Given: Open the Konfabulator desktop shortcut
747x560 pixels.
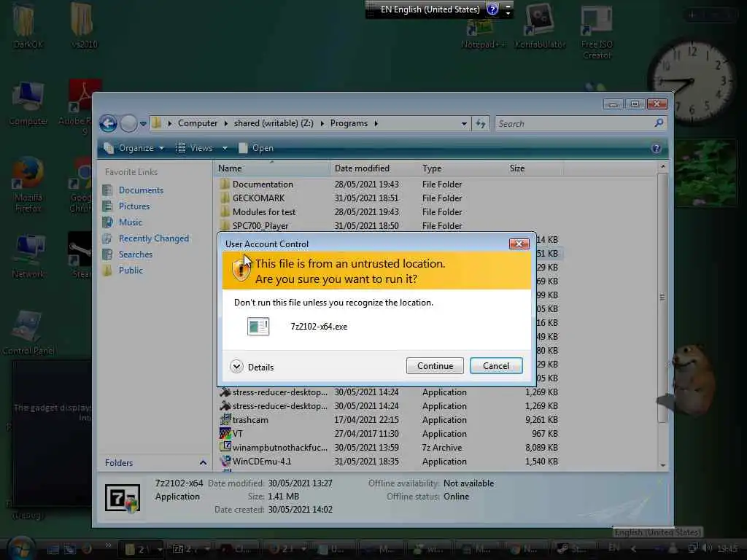Looking at the screenshot, I should click(540, 27).
